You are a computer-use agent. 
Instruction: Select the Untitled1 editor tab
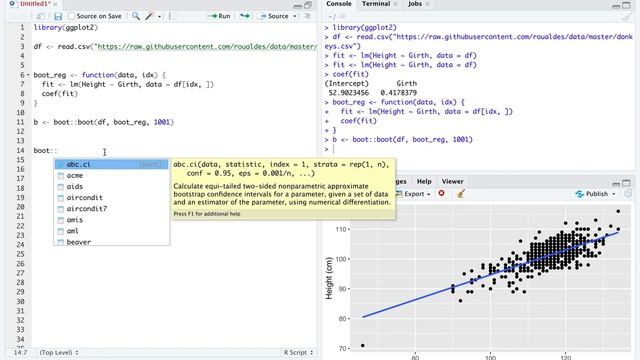36,4
